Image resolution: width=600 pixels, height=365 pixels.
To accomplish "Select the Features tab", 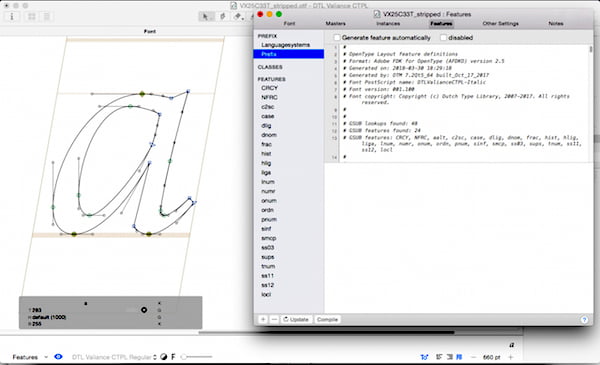I will pyautogui.click(x=441, y=24).
